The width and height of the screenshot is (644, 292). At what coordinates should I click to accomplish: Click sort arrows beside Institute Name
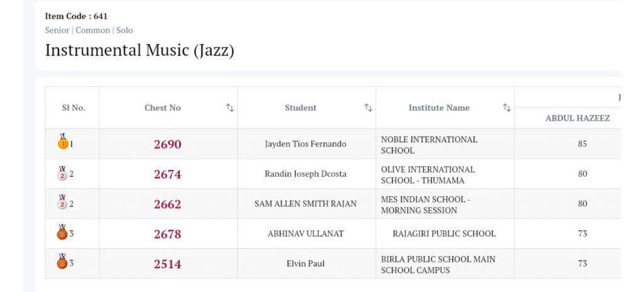[x=506, y=108]
